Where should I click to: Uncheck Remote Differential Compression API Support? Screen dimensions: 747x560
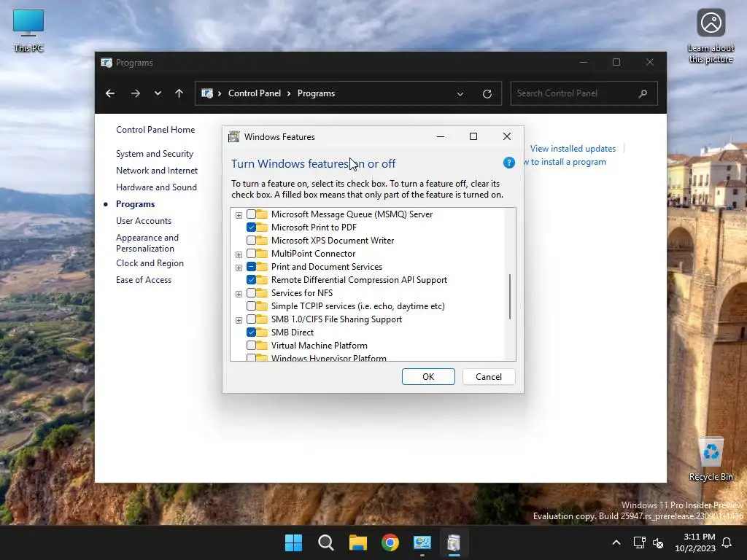pos(251,279)
